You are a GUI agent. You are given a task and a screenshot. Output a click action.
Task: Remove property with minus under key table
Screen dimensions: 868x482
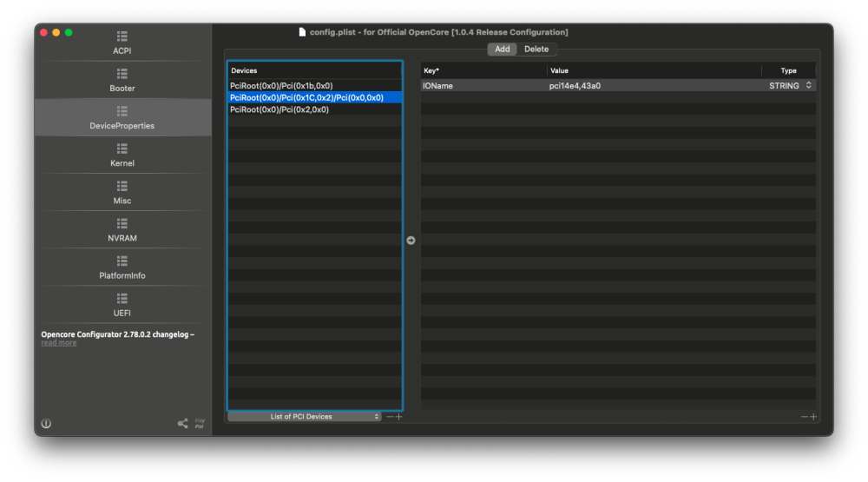(805, 417)
